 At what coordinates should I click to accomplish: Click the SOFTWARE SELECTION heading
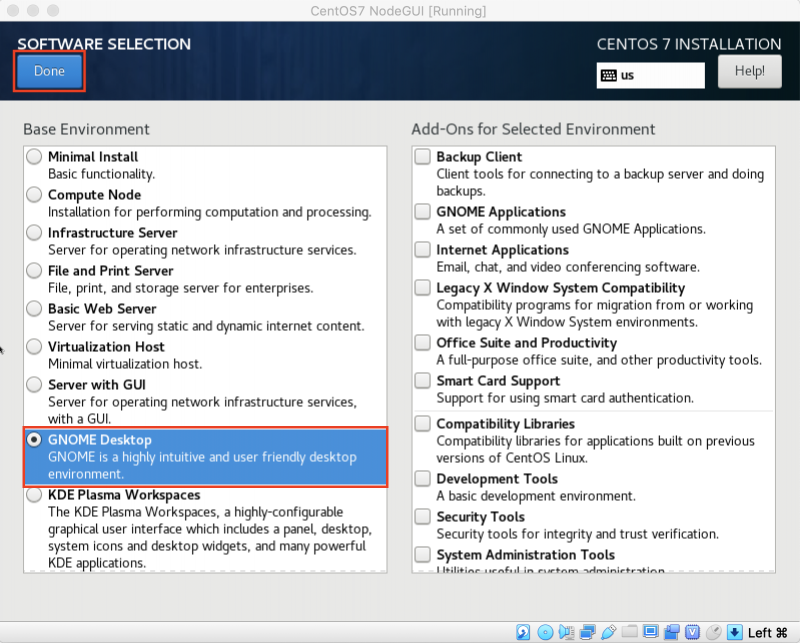click(104, 44)
